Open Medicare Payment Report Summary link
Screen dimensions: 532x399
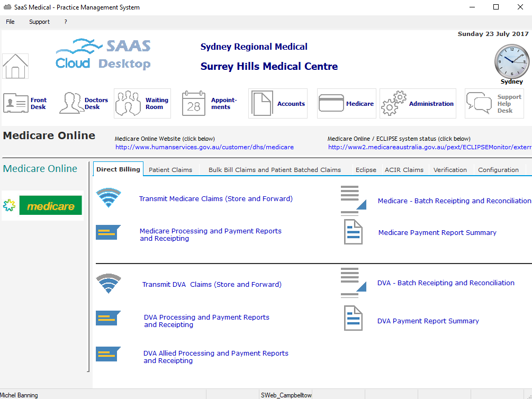tap(437, 233)
